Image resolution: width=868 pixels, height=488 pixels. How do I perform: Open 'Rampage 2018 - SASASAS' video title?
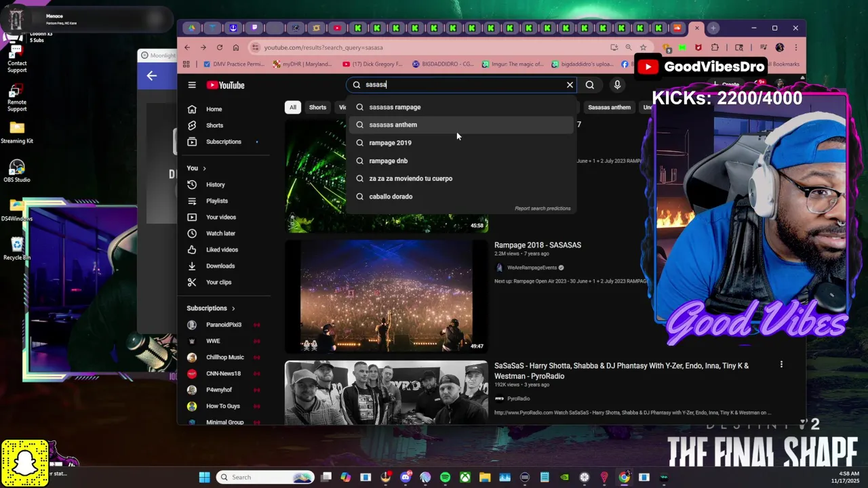pyautogui.click(x=538, y=245)
